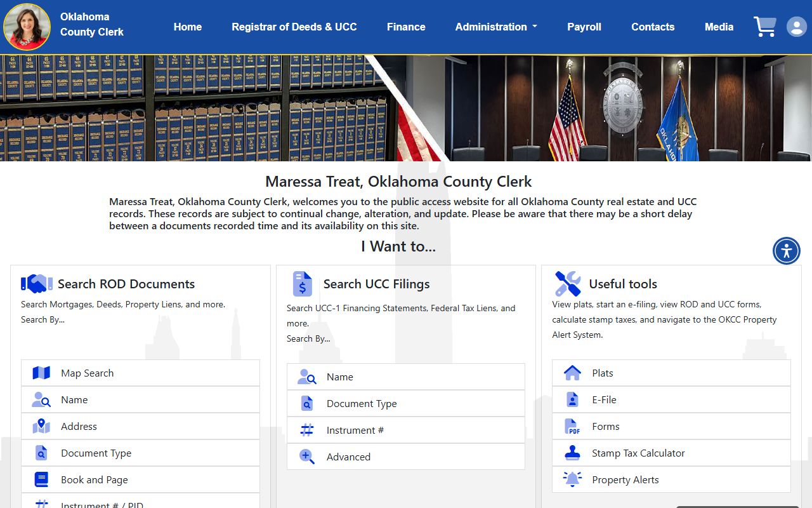The width and height of the screenshot is (812, 508).
Task: Choose Document Type under UCC Filings
Action: (x=406, y=403)
